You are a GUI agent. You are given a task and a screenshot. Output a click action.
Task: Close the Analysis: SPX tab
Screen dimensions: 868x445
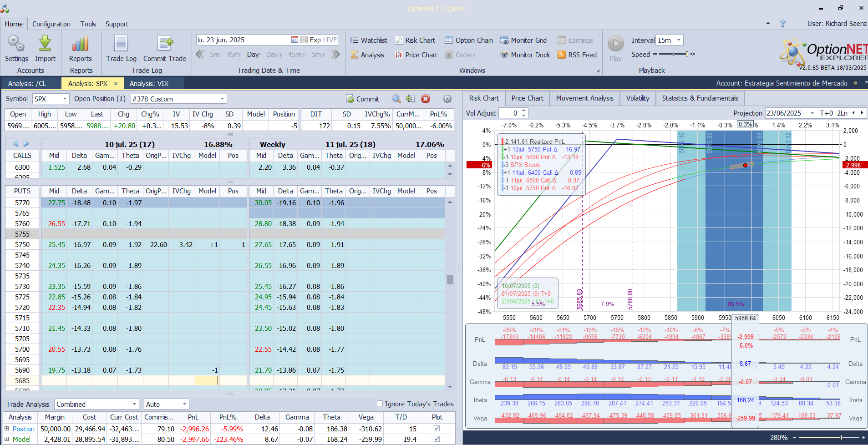116,83
